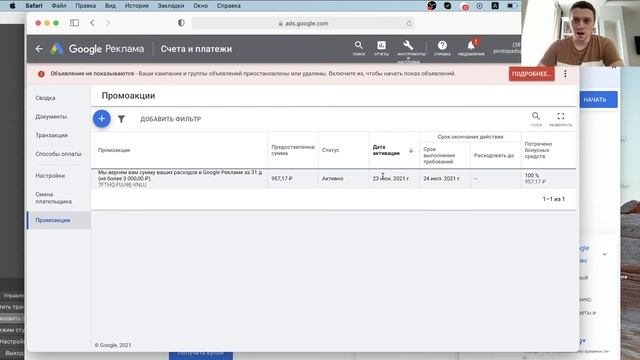The height and width of the screenshot is (360, 640).
Task: Open Google Ads header search
Action: tap(359, 45)
